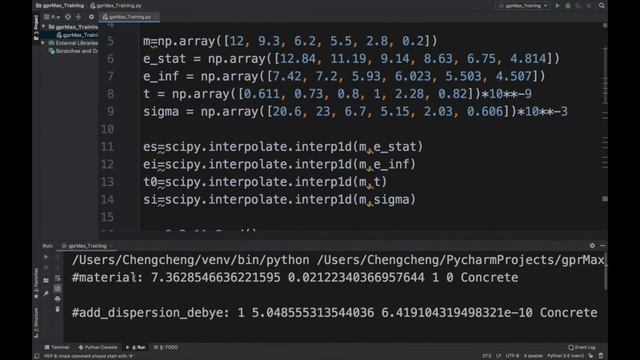
Task: Open the Event Log
Action: pos(582,347)
